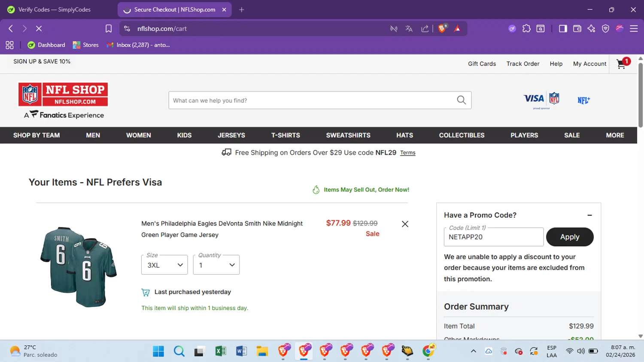Open the jersey product title link
The image size is (644, 362).
222,229
